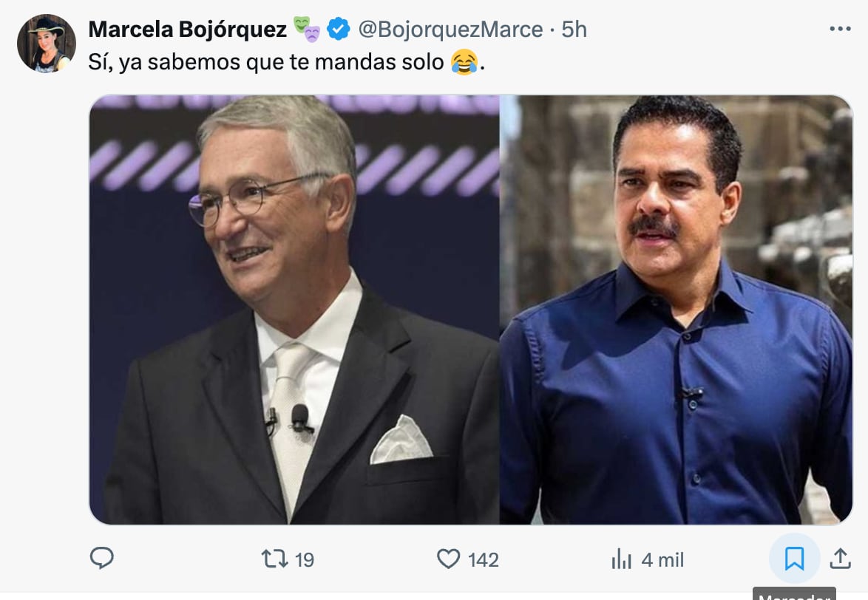868x600 pixels.
Task: Open the three-dot more options menu
Action: (840, 29)
